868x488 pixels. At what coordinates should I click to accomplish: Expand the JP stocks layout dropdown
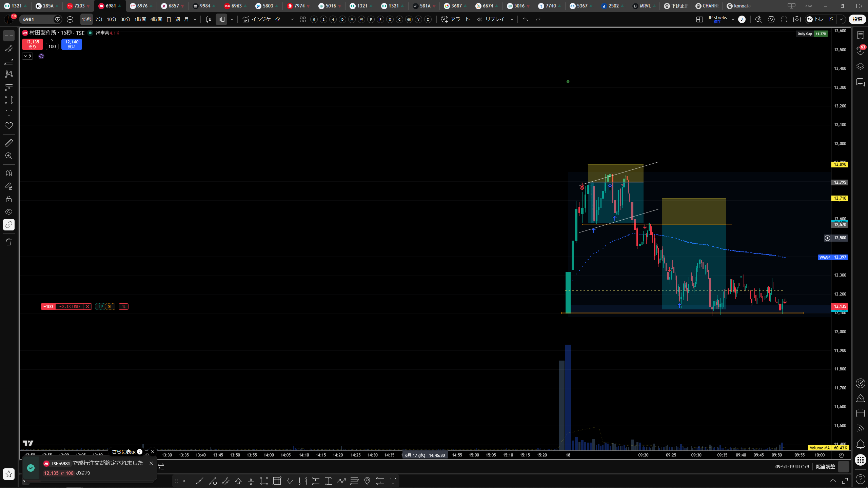coord(733,19)
